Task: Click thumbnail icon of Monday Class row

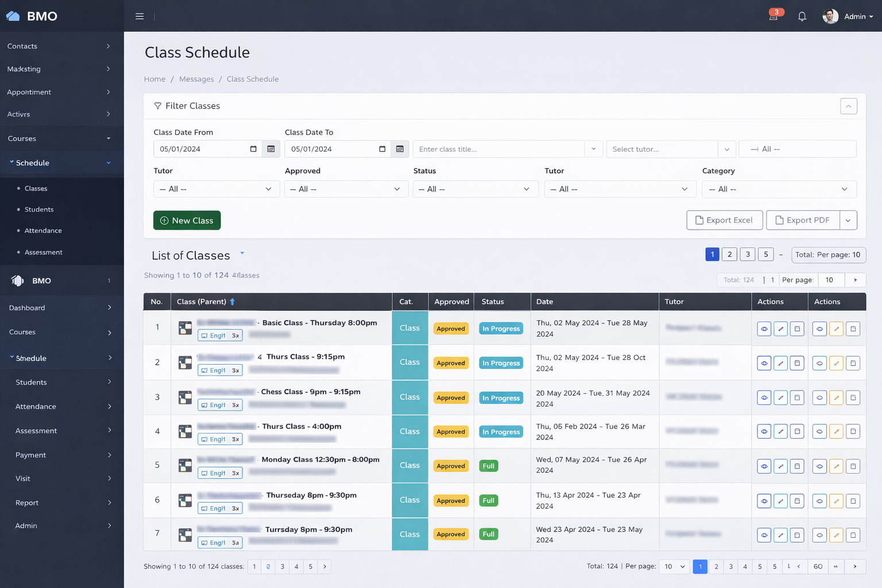Action: pyautogui.click(x=185, y=465)
